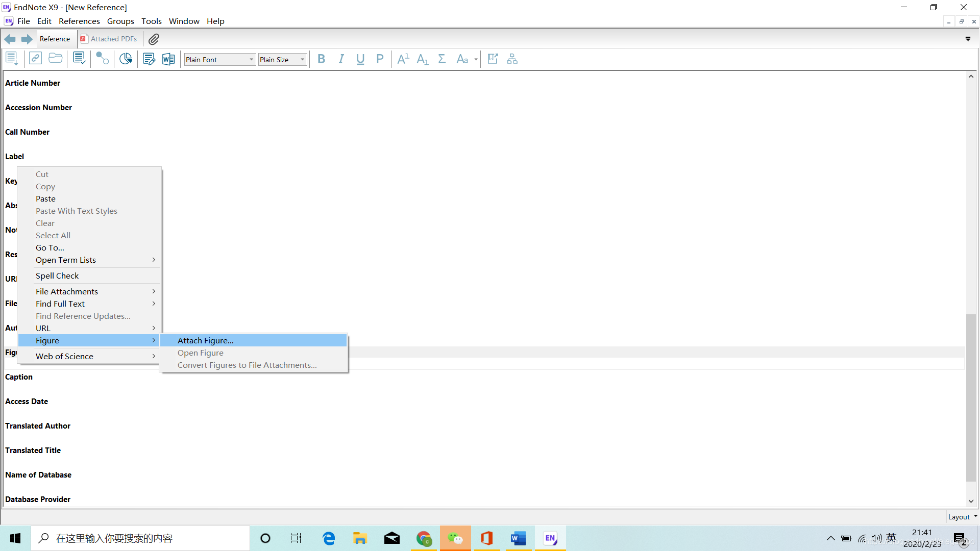Click the Word document icon in toolbar
Image resolution: width=980 pixels, height=551 pixels.
[168, 59]
